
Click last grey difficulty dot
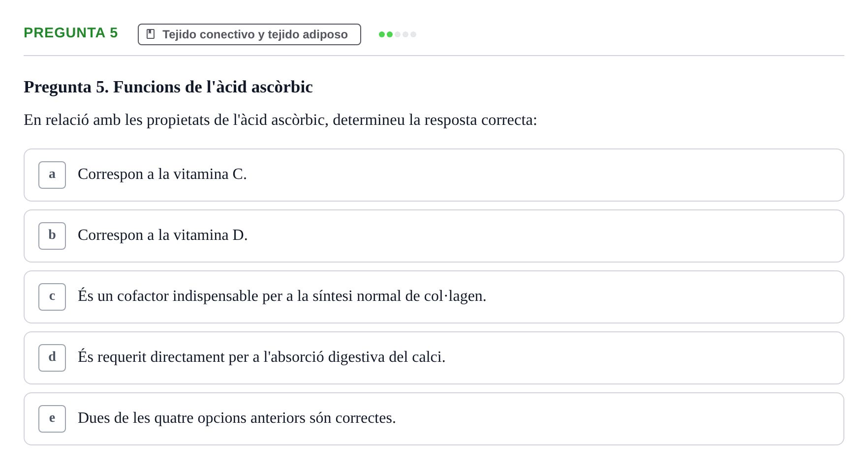(x=413, y=34)
